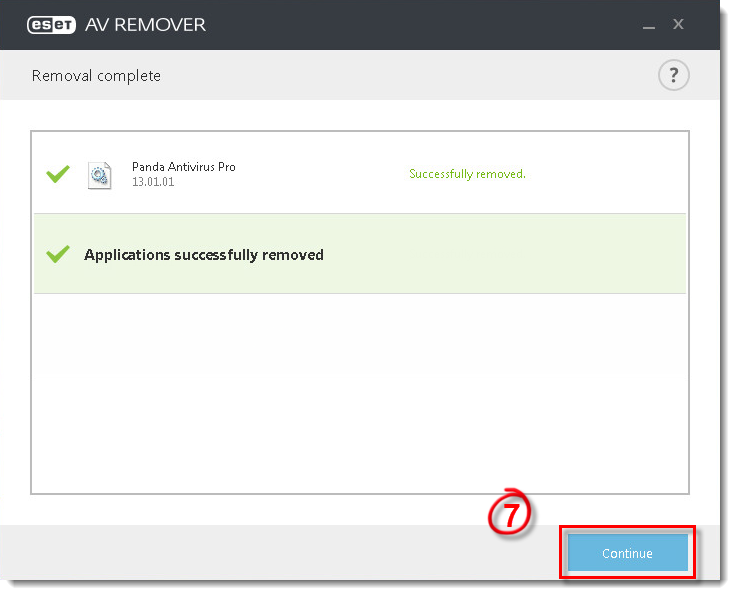The width and height of the screenshot is (729, 589).
Task: Click version number 13.01.01
Action: coord(153,182)
